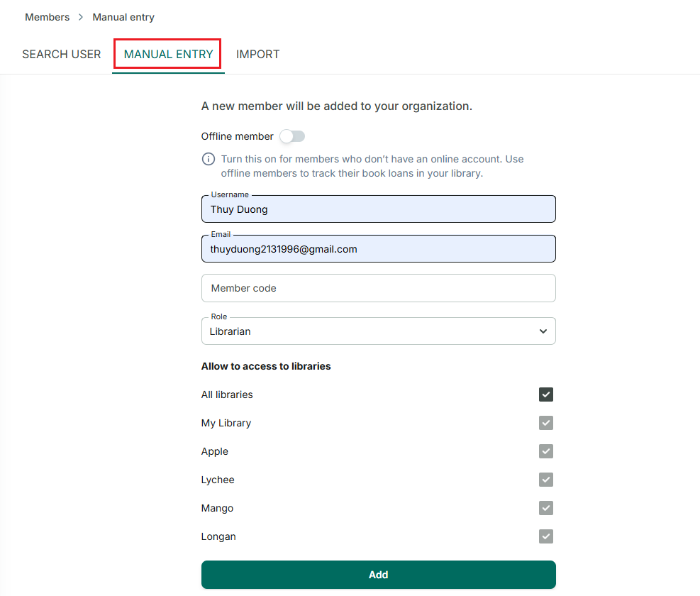Focus the Member code field

click(379, 288)
